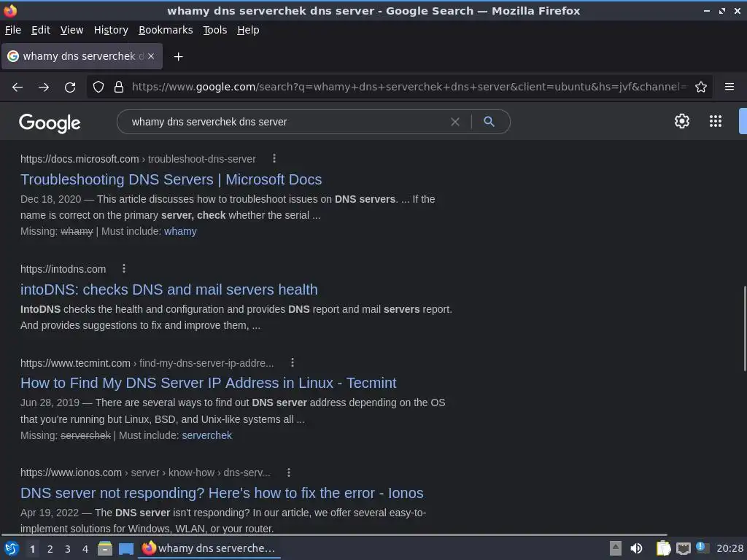This screenshot has height=560, width=747.
Task: Open the clipboard manager tray icon
Action: pos(663,548)
